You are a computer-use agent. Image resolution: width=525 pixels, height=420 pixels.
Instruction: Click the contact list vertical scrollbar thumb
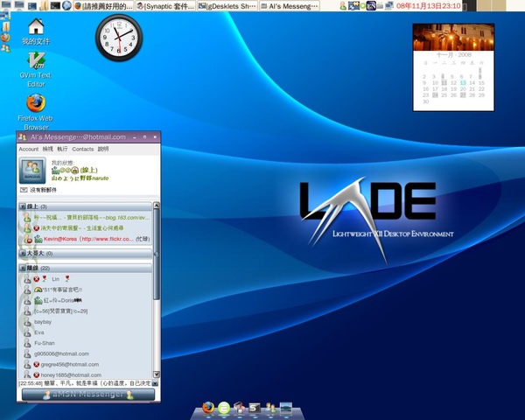tap(157, 255)
